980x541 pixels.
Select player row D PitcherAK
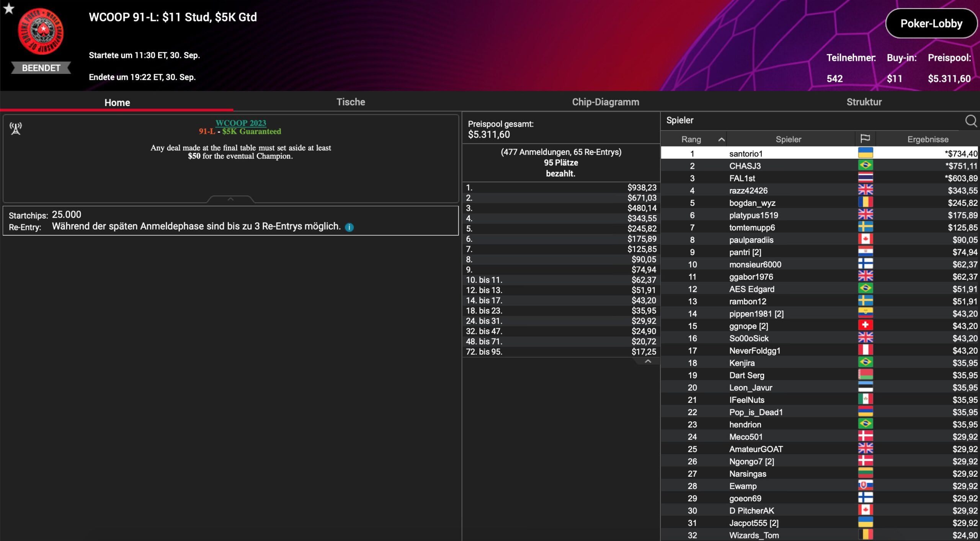(819, 510)
